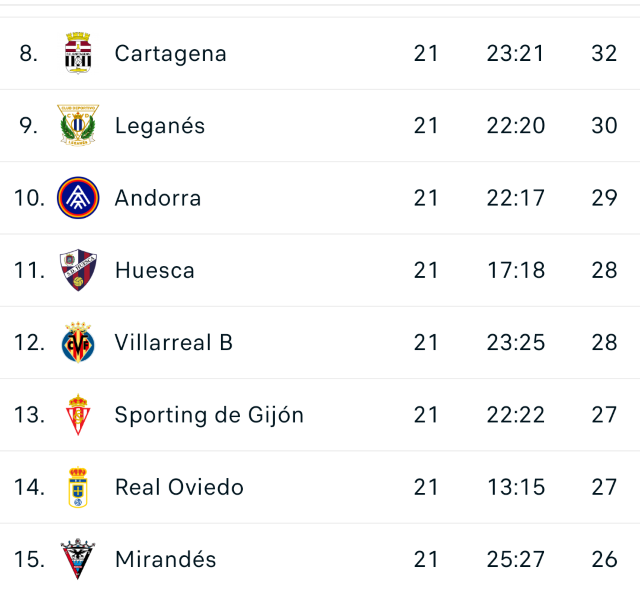Open the Leganés team page
The width and height of the screenshot is (640, 590).
click(160, 125)
